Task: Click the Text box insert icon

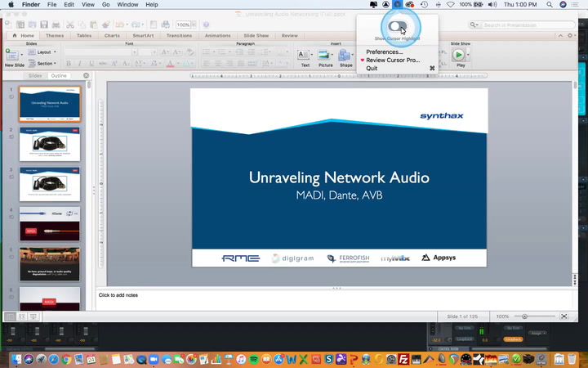Action: coord(305,55)
